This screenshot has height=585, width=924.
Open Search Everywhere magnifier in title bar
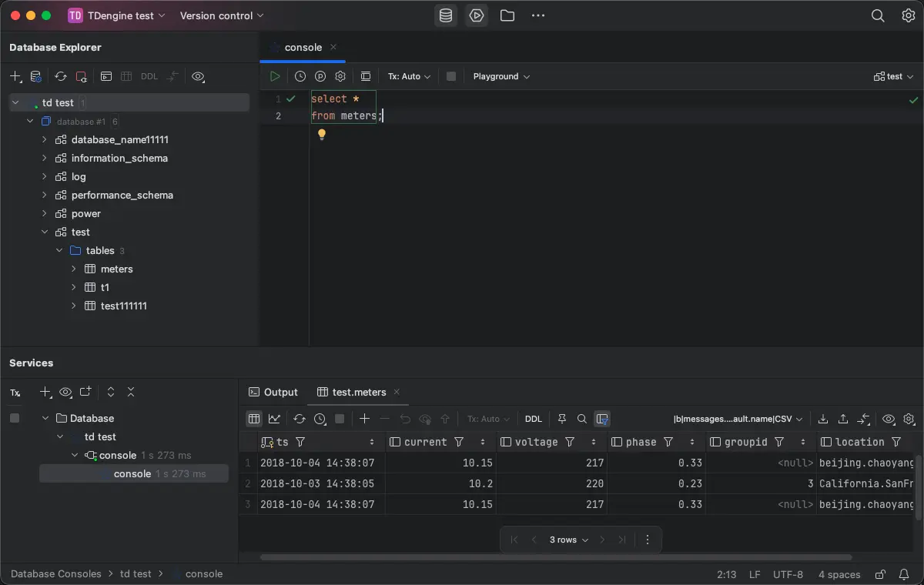(x=878, y=15)
